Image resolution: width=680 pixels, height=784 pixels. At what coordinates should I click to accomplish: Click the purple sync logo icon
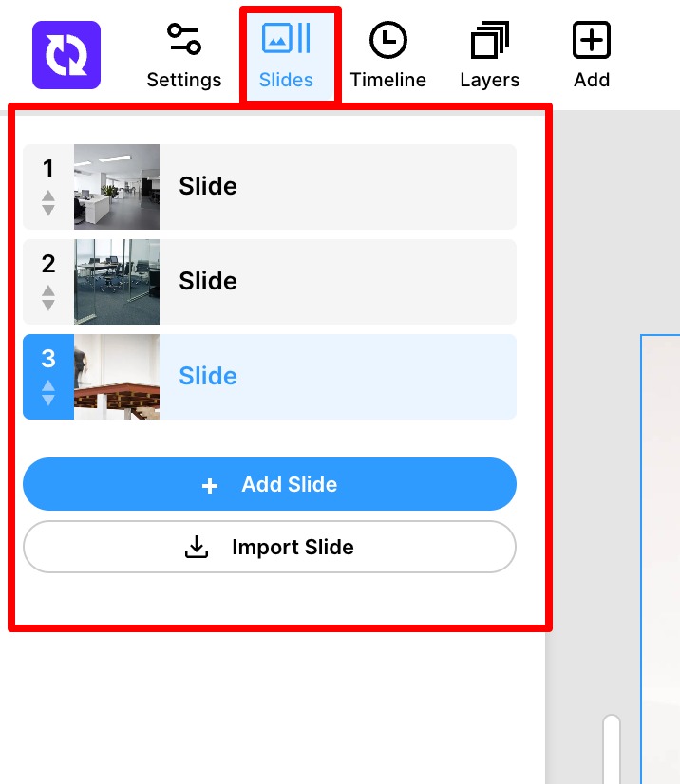(66, 55)
